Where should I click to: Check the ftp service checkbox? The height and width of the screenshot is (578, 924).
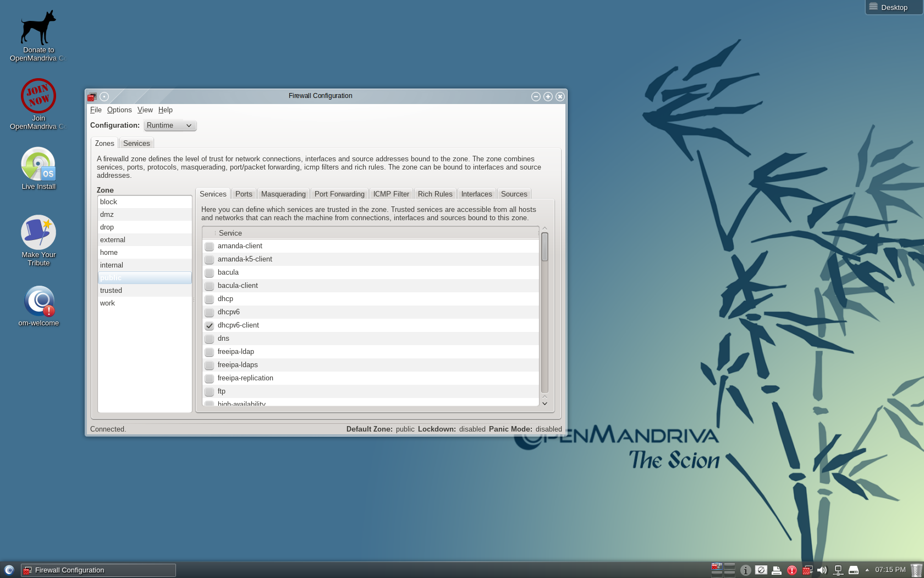coord(210,391)
